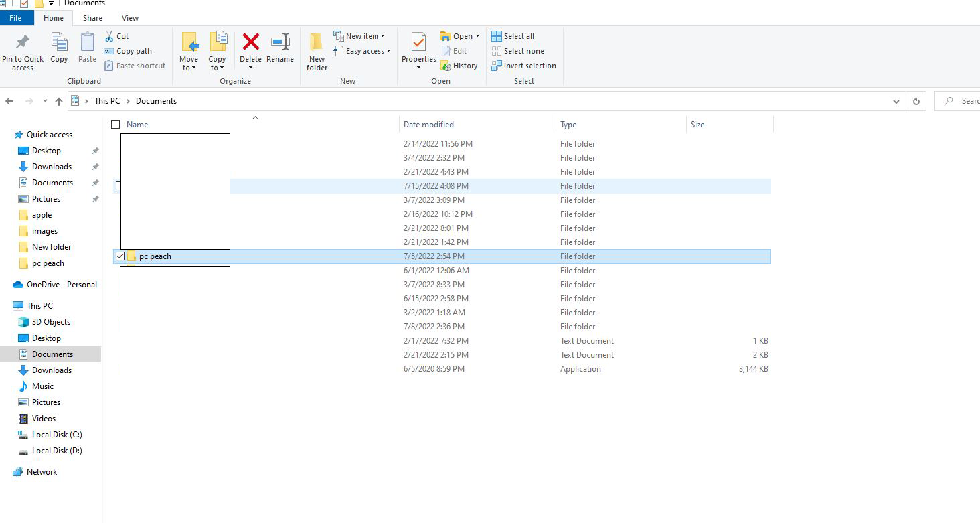Image resolution: width=980 pixels, height=523 pixels.
Task: Click Pin to Quick access icon
Action: [22, 43]
